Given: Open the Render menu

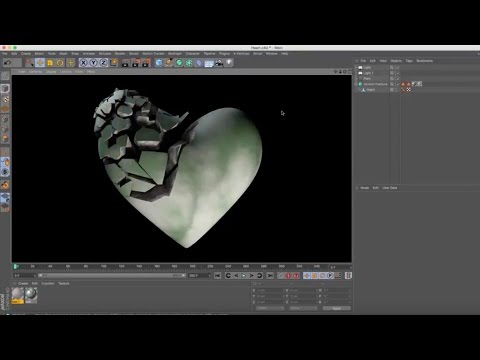Looking at the screenshot, I should click(x=120, y=54).
